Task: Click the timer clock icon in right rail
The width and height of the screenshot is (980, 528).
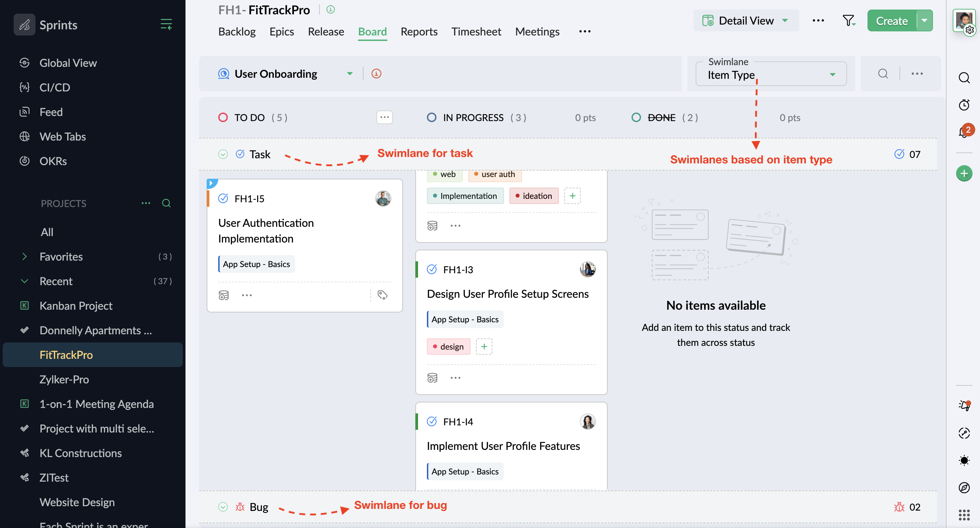Action: tap(964, 105)
